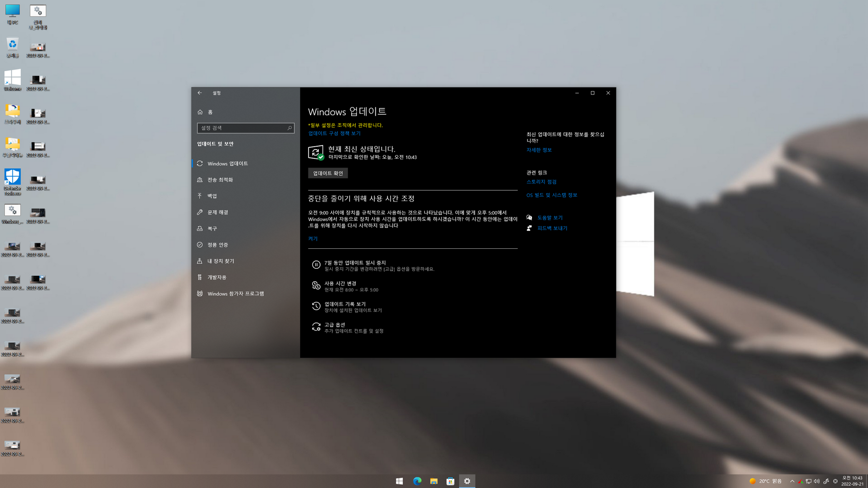Click the 업데이트 기록 보기 history icon
The width and height of the screenshot is (868, 488).
(x=316, y=306)
